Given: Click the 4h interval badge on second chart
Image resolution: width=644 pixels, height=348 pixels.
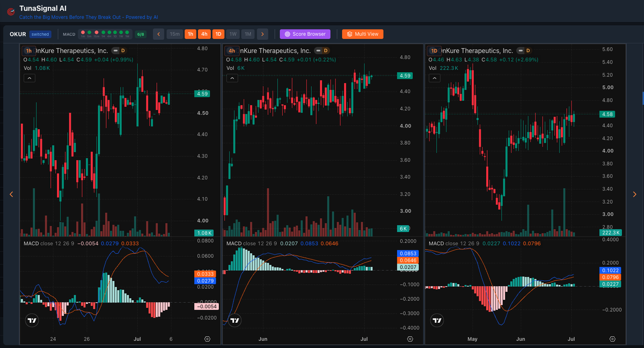Looking at the screenshot, I should coord(232,50).
